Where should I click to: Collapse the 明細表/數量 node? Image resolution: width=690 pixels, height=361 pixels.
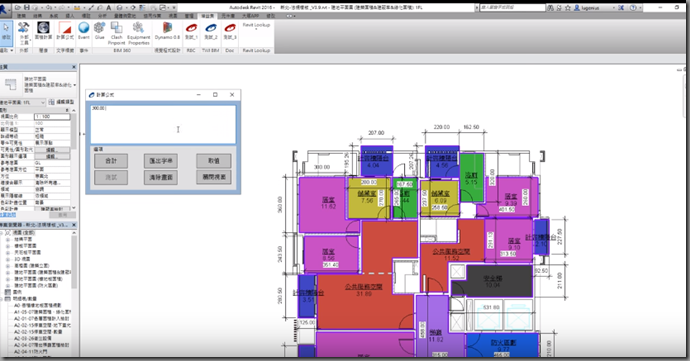coord(2,298)
